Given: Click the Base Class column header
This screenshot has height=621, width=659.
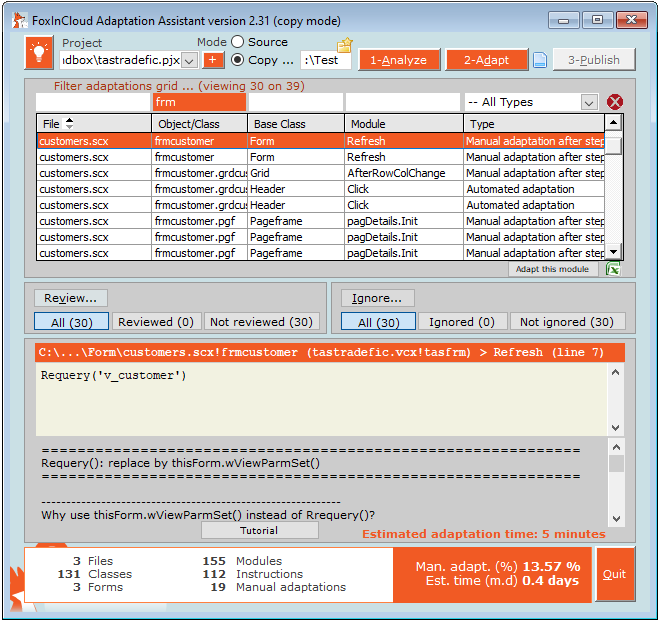Looking at the screenshot, I should [296, 124].
